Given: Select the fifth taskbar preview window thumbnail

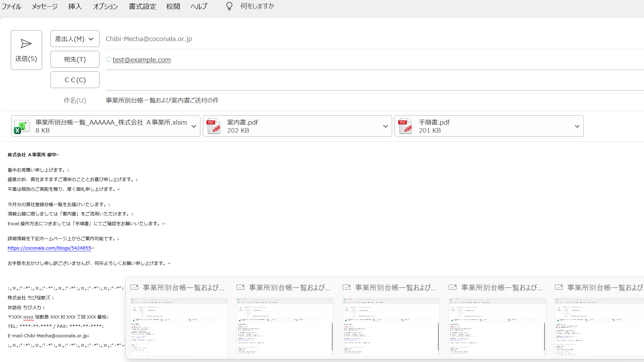Looking at the screenshot, I should pos(599,326).
